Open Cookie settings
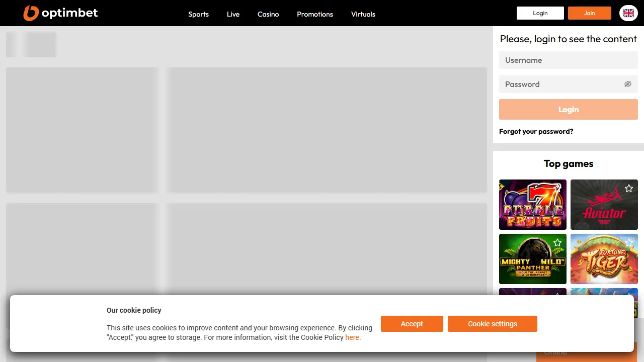 493,324
